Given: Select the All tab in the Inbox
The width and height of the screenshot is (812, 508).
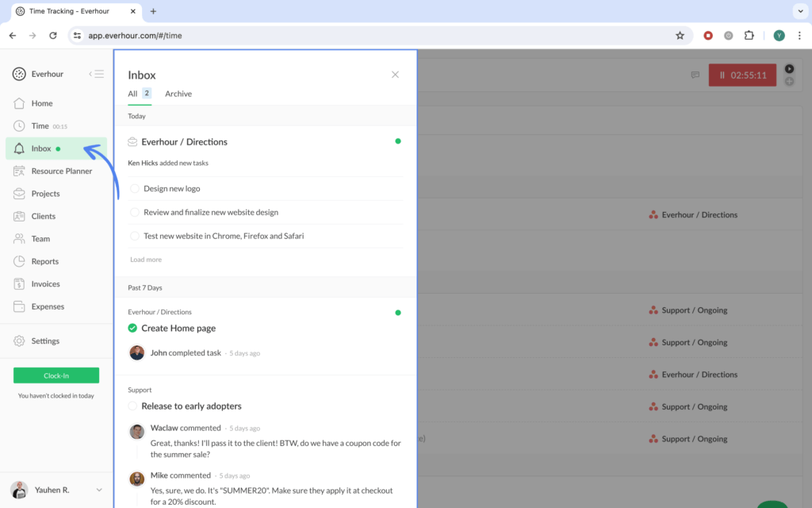Looking at the screenshot, I should 132,93.
